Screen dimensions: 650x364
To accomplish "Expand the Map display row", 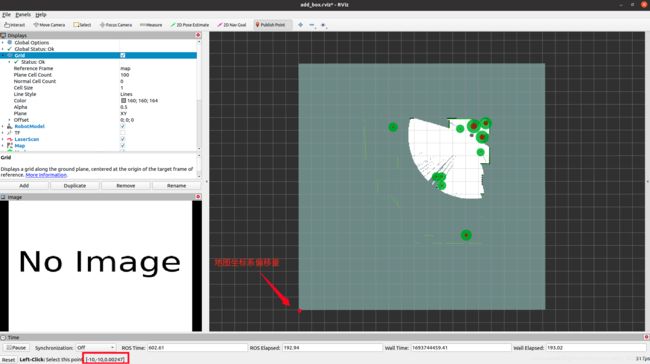I will click(x=3, y=146).
